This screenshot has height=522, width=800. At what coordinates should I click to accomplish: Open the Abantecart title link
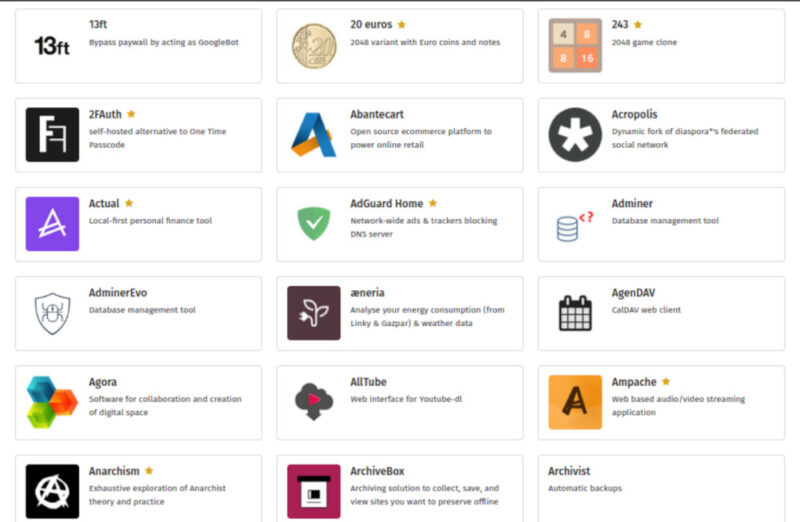coord(377,114)
